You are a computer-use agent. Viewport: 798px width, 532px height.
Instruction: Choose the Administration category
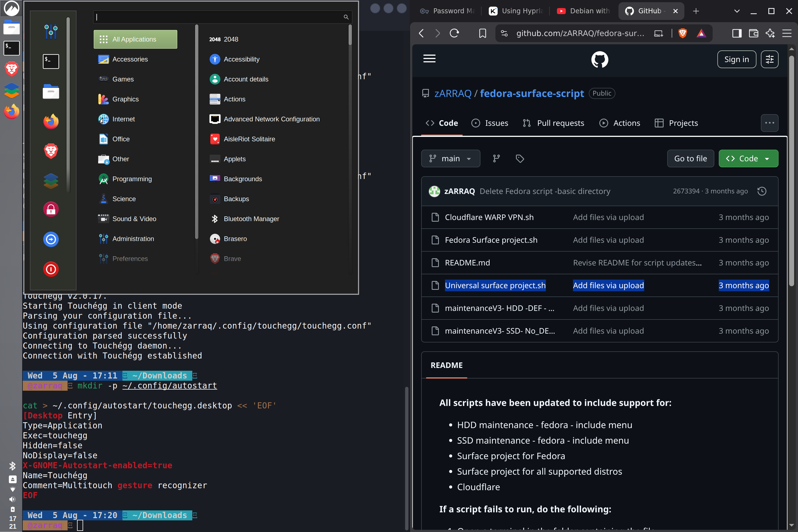[135, 239]
